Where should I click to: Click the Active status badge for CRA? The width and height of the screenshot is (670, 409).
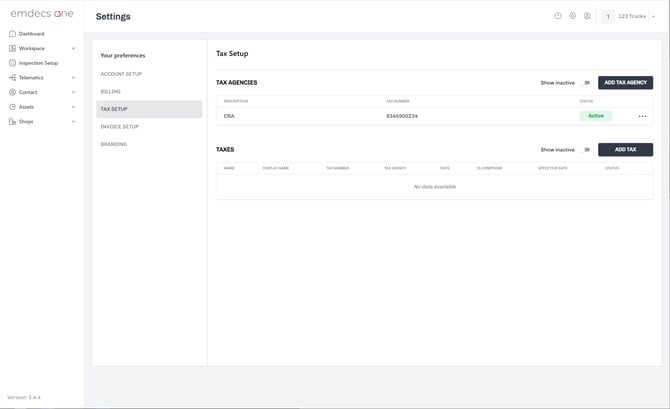(x=596, y=116)
